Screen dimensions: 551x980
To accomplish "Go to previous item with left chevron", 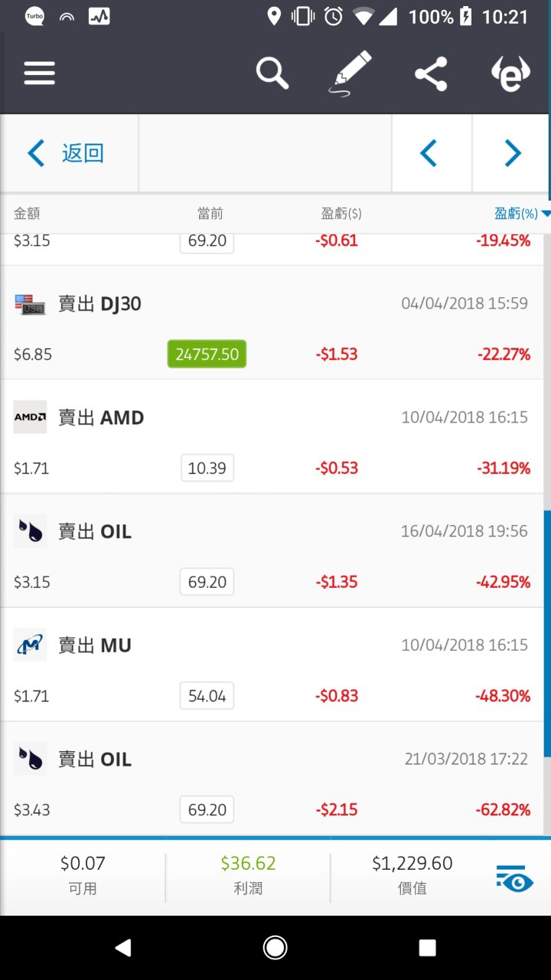I will [x=429, y=153].
